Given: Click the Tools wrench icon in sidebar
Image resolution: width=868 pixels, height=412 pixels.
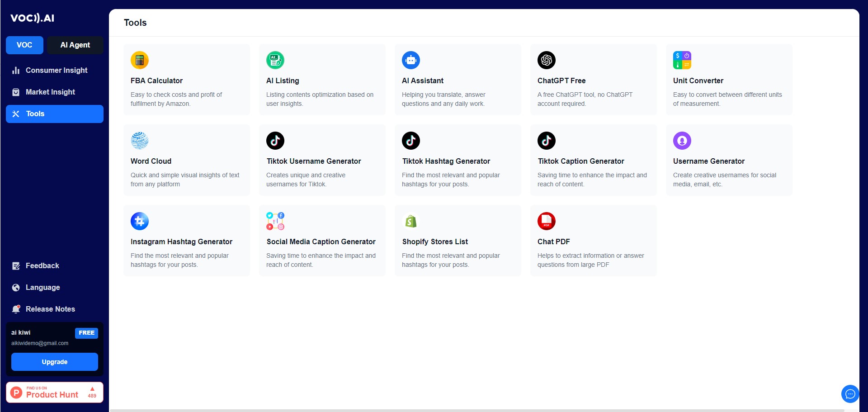Looking at the screenshot, I should [16, 114].
